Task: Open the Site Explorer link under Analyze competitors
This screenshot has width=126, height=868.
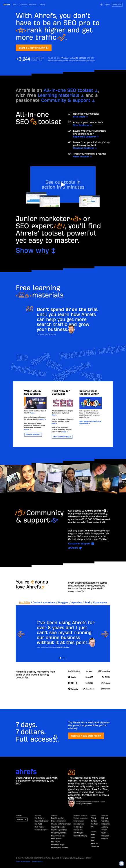Action: [82, 125]
